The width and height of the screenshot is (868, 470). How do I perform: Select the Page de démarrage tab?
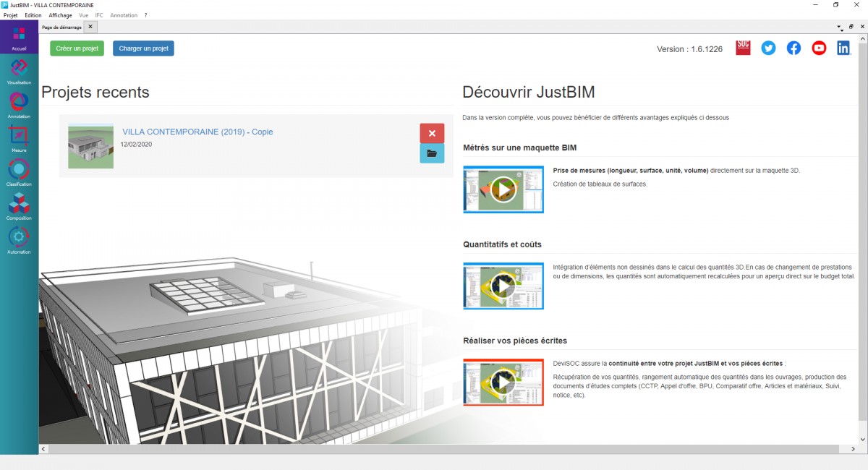coord(61,27)
